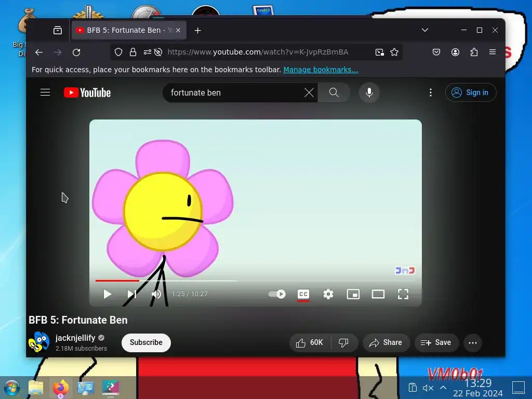Save video to a playlist

pyautogui.click(x=436, y=343)
